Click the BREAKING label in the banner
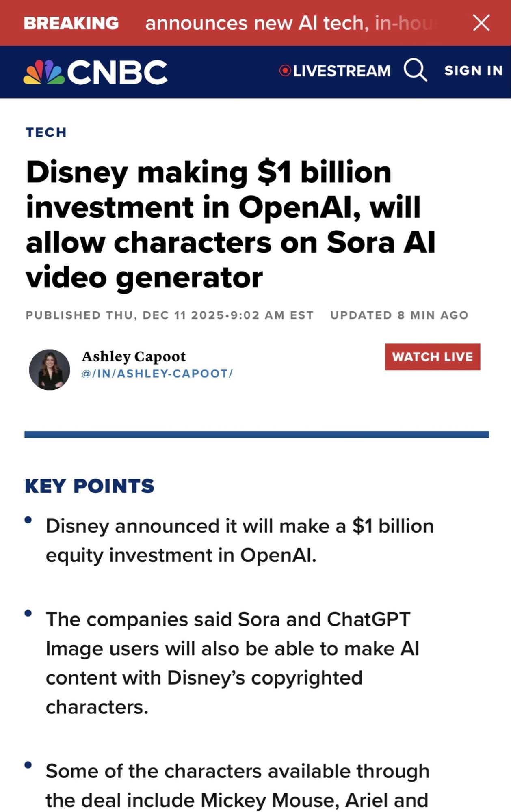The width and height of the screenshot is (511, 812). (x=71, y=23)
